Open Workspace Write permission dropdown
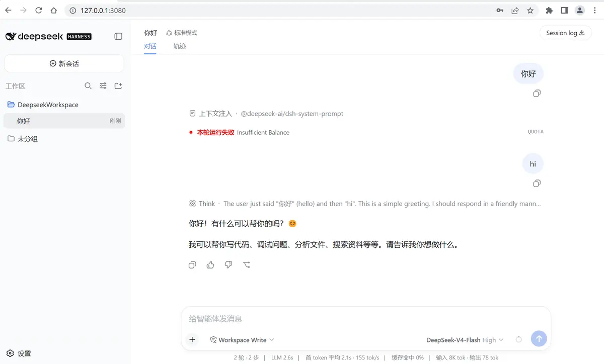This screenshot has height=364, width=604. point(242,340)
